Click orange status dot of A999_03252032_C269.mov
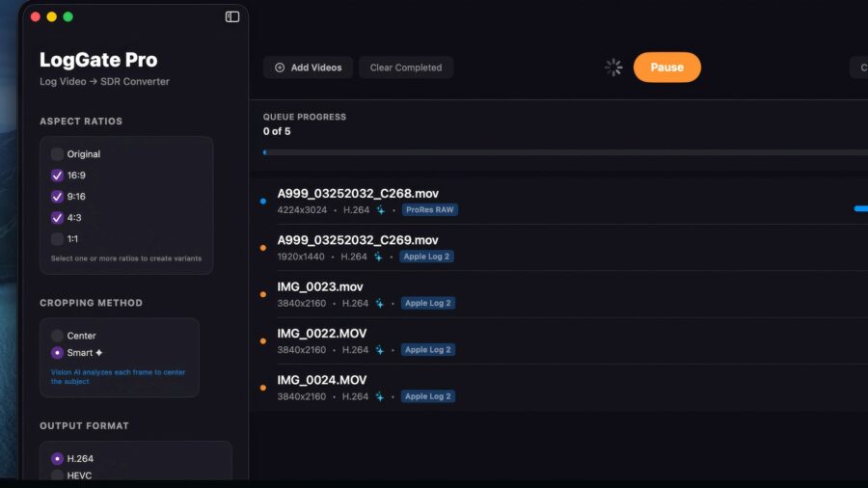The width and height of the screenshot is (868, 488). point(263,248)
